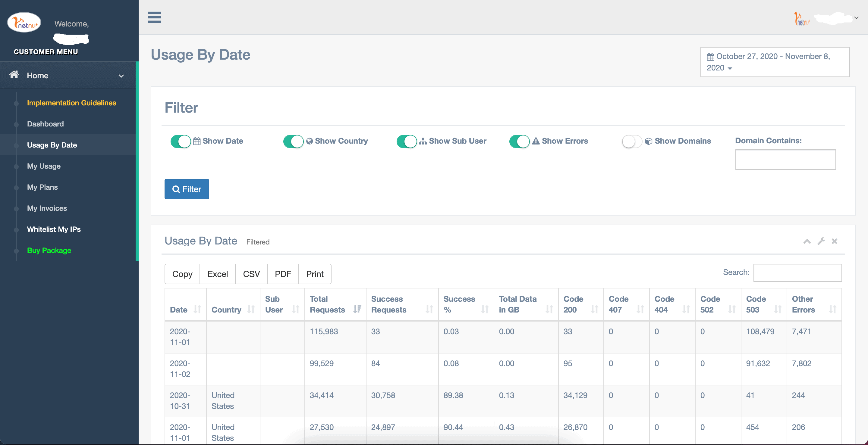Select Usage By Date menu item
Screen dimensions: 868x445
52,145
